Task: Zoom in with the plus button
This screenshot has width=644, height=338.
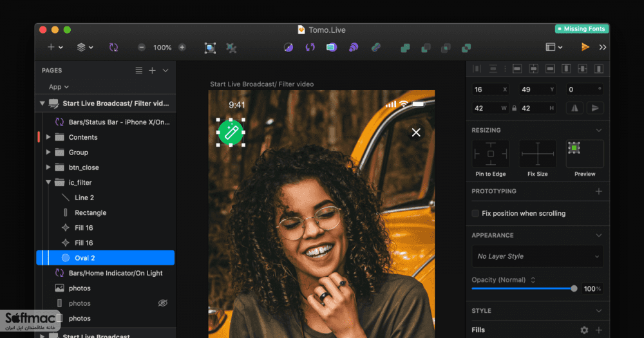Action: [x=182, y=47]
